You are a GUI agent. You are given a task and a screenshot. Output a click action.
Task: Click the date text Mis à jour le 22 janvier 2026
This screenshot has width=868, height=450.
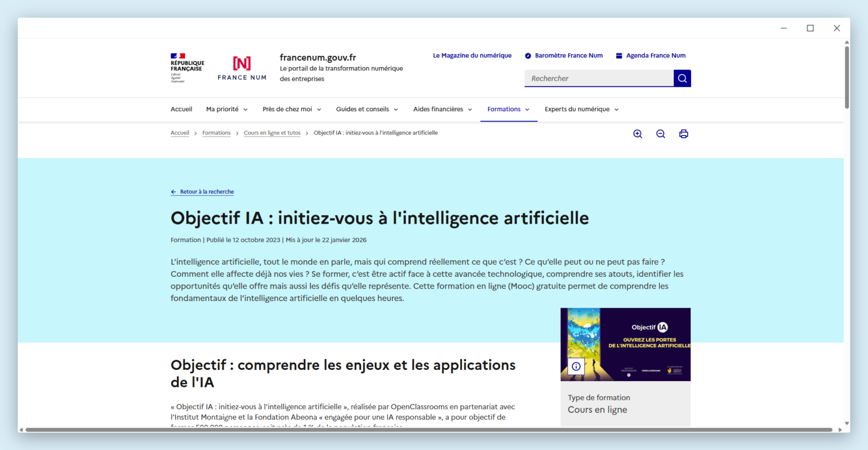[x=326, y=240]
